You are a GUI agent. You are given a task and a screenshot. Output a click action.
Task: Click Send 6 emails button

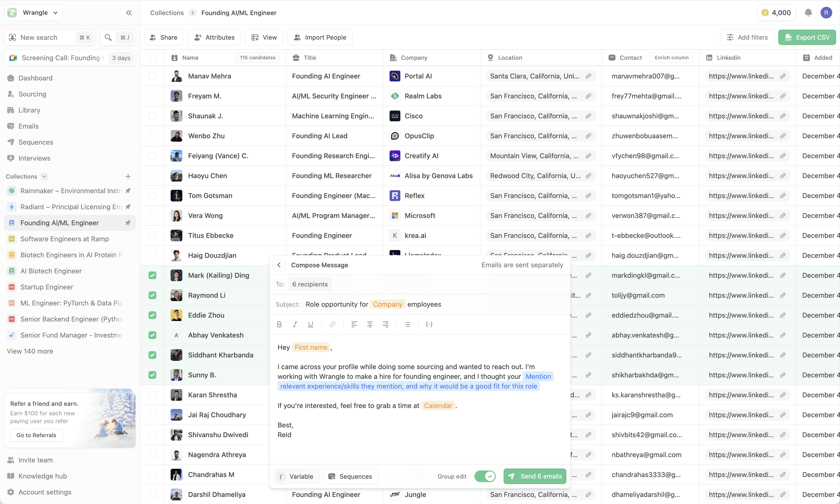point(535,476)
